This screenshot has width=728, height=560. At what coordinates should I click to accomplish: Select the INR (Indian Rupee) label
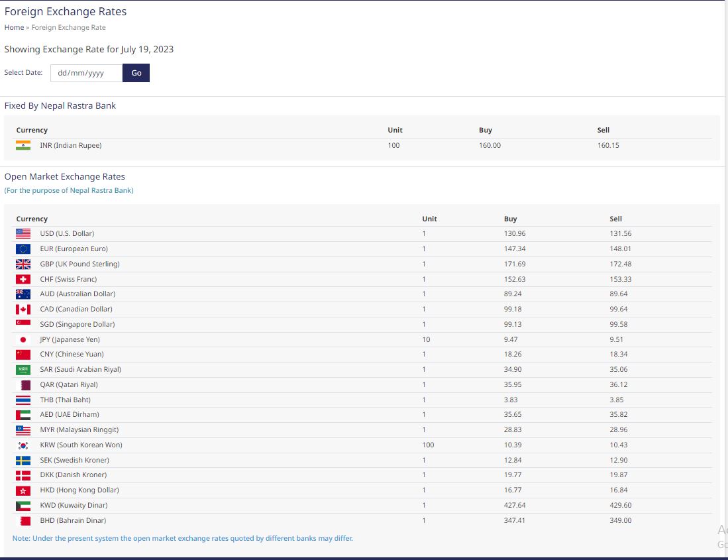[x=71, y=145]
